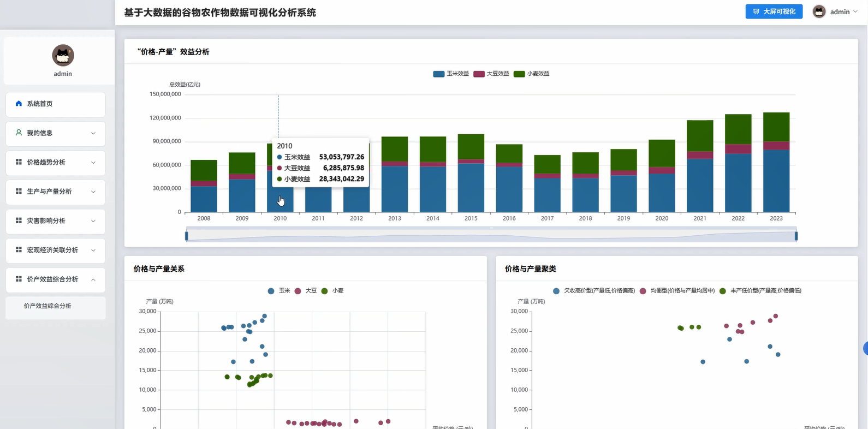Toggle the 丰产低价型 cluster legend item

tap(760, 291)
